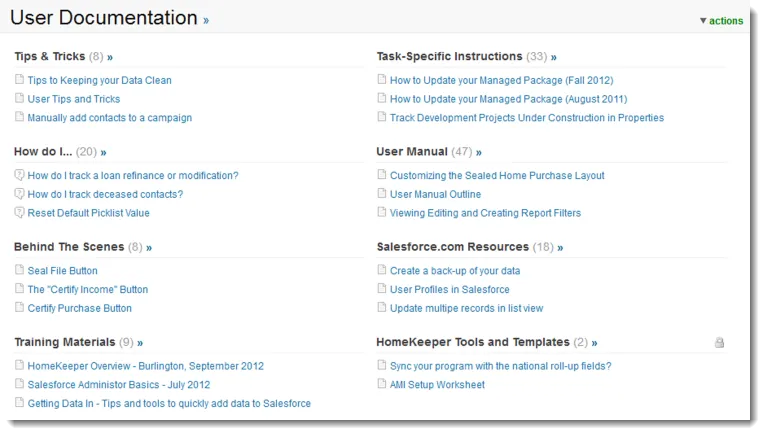Image resolution: width=765 pixels, height=435 pixels.
Task: Open HomeKeeper Overview Burlington September 2012
Action: 145,366
